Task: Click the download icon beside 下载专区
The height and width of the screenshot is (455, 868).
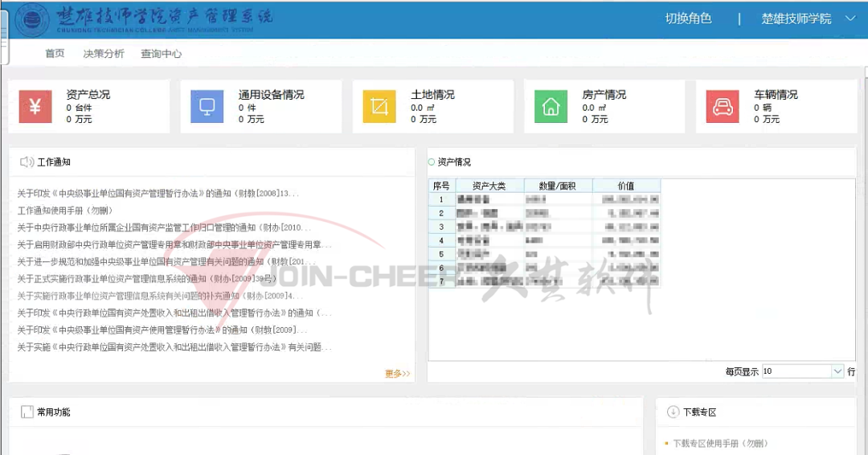Action: point(673,412)
